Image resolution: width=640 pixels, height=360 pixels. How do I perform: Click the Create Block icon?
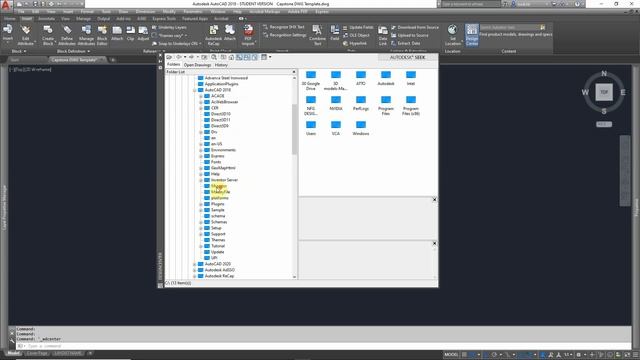[48, 35]
